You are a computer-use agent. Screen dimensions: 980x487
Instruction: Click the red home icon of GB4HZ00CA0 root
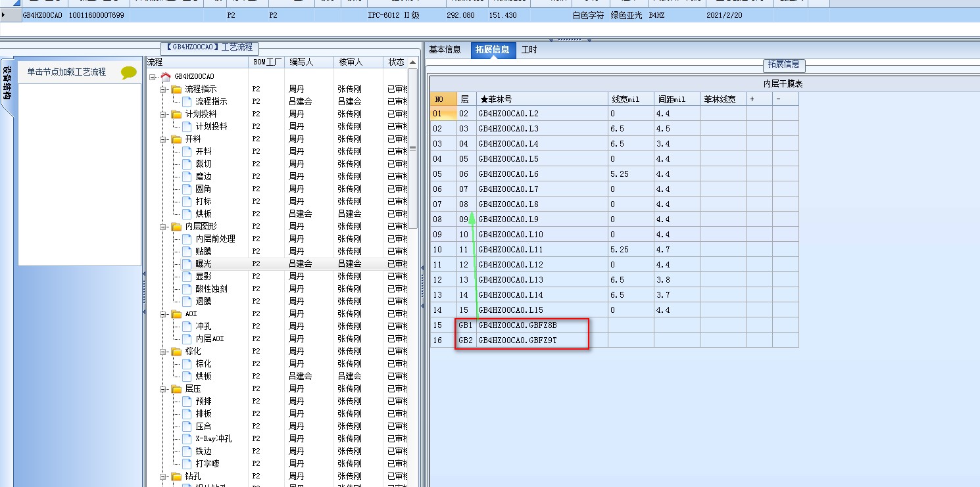point(166,77)
